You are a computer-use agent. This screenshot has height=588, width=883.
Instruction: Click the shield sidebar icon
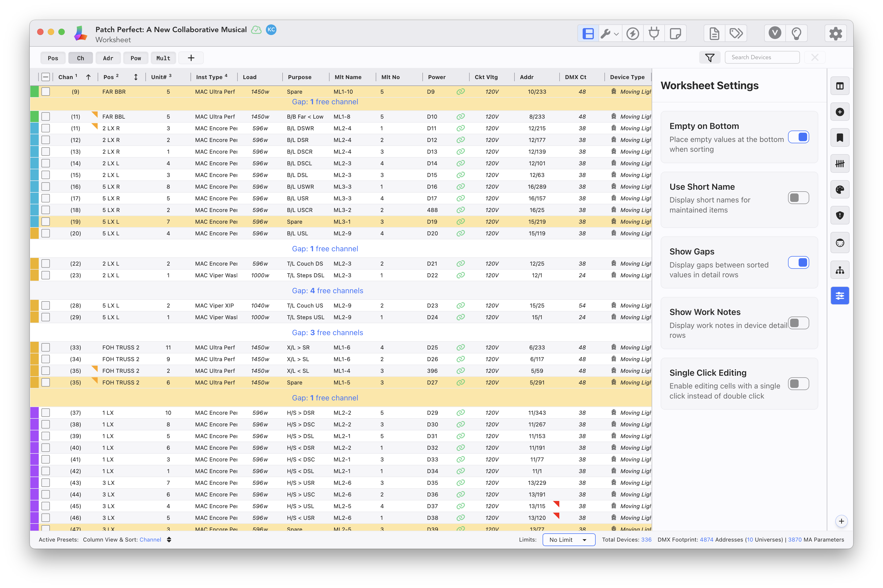[x=839, y=215]
